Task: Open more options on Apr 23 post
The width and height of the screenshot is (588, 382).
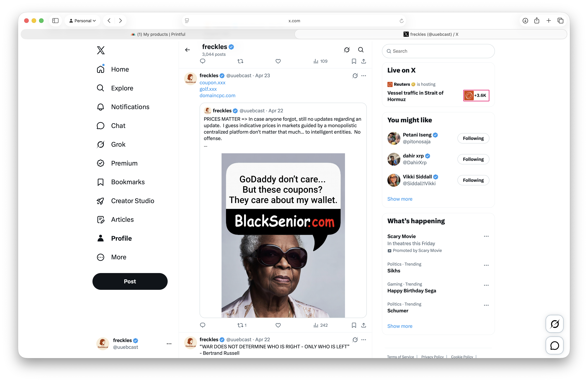Action: click(364, 76)
